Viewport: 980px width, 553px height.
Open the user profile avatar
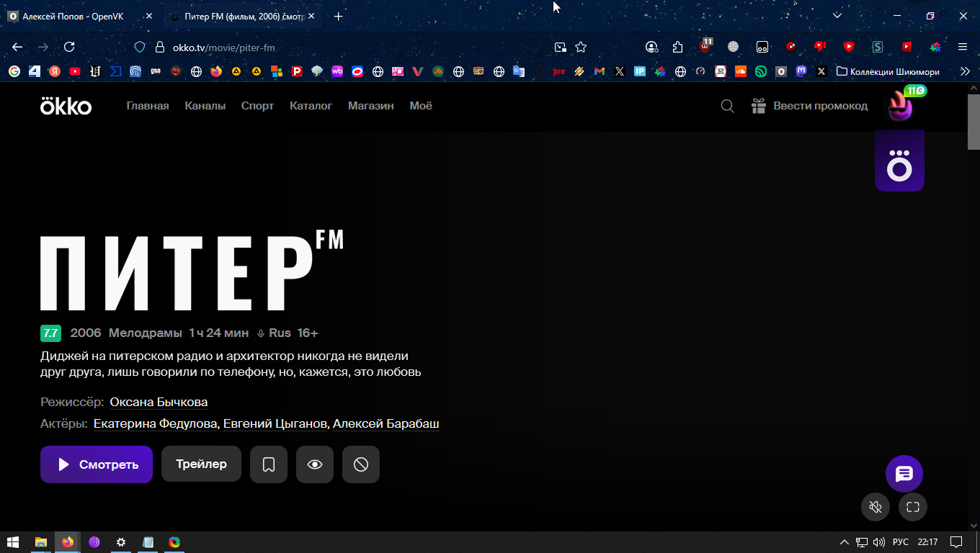point(899,107)
